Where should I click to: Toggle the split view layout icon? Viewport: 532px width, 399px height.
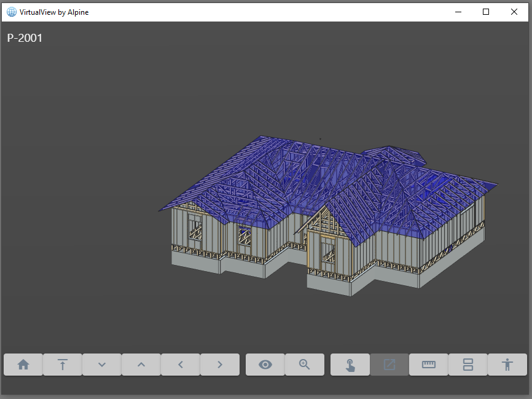(468, 365)
